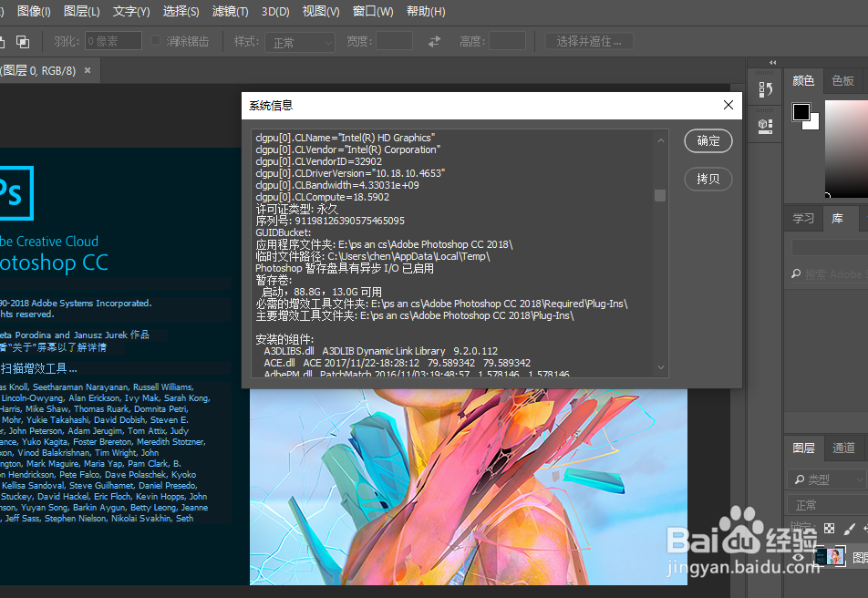Click the magnifier icon in layer filter
Screen dimensions: 868x598
tap(800, 479)
